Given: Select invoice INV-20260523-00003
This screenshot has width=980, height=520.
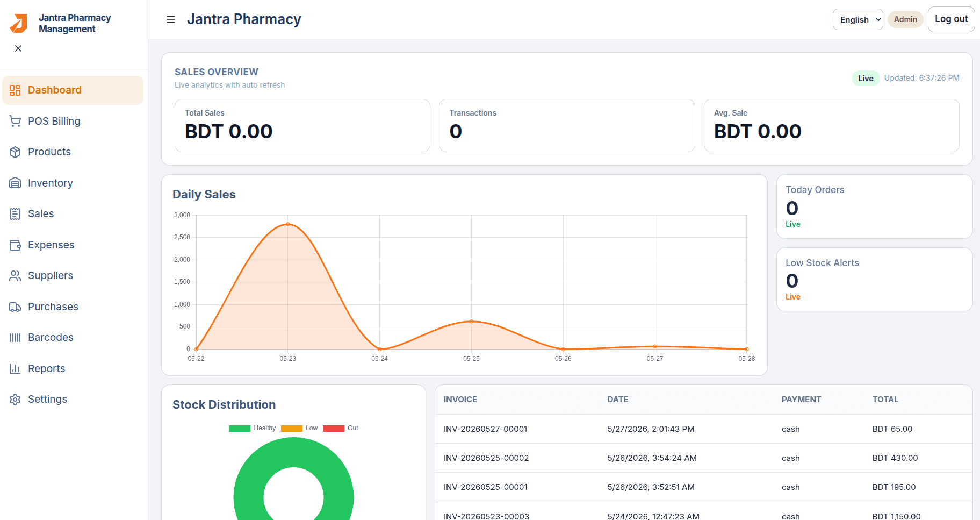Looking at the screenshot, I should point(486,516).
